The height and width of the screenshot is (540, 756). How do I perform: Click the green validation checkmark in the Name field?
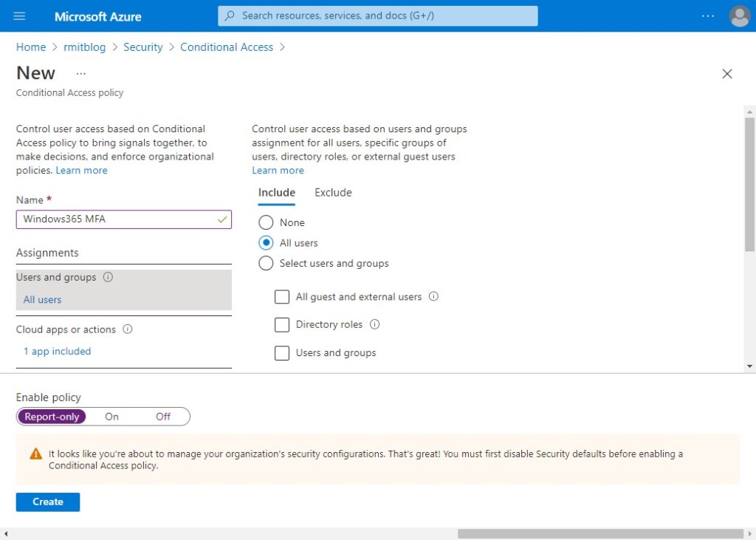pos(221,219)
